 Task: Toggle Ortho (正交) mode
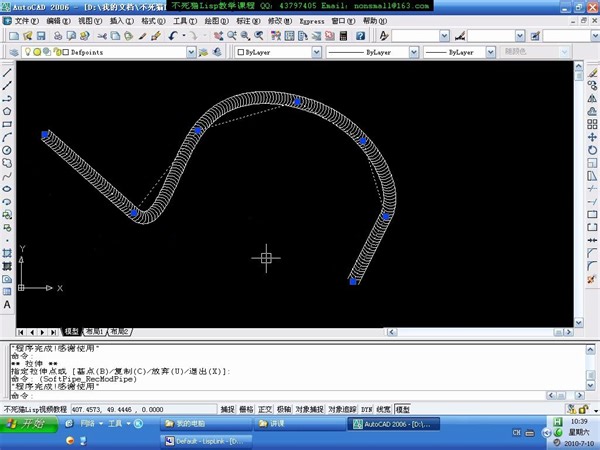point(265,409)
